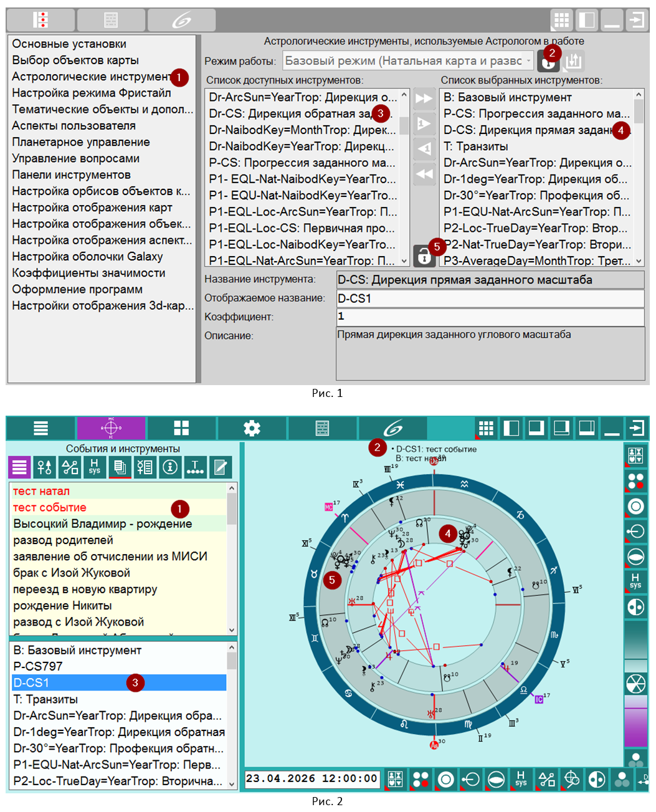The width and height of the screenshot is (656, 812).
Task: Click the info icon in events toolbar
Action: pyautogui.click(x=170, y=467)
